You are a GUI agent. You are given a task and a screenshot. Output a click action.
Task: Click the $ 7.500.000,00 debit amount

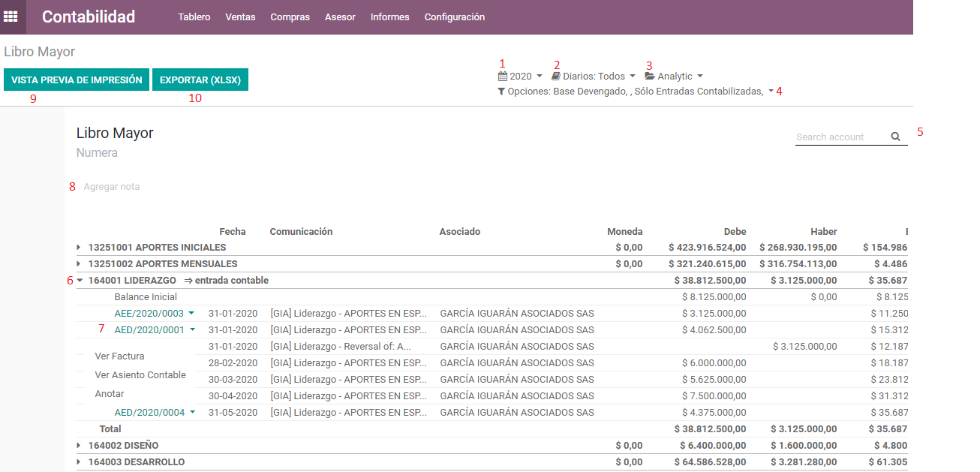(714, 395)
